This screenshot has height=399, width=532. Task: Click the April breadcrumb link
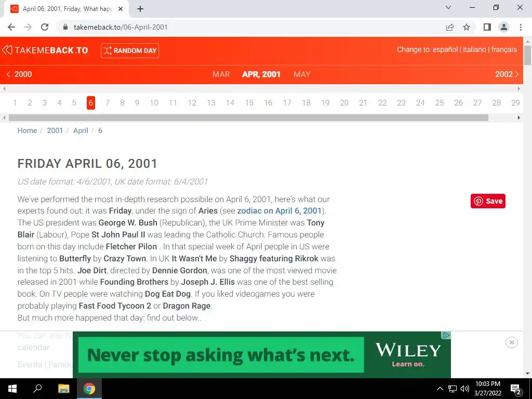[x=81, y=130]
